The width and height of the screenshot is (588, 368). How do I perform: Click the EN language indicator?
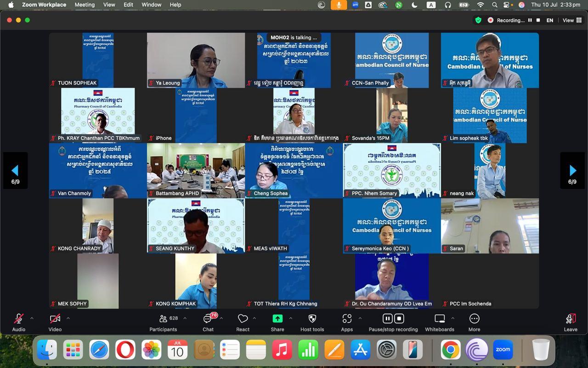(x=550, y=20)
